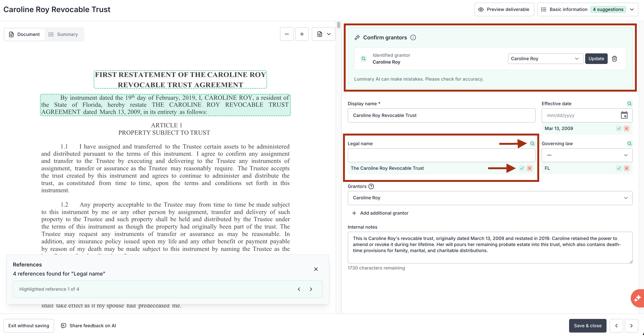Click Share feedback on AI link

point(89,326)
